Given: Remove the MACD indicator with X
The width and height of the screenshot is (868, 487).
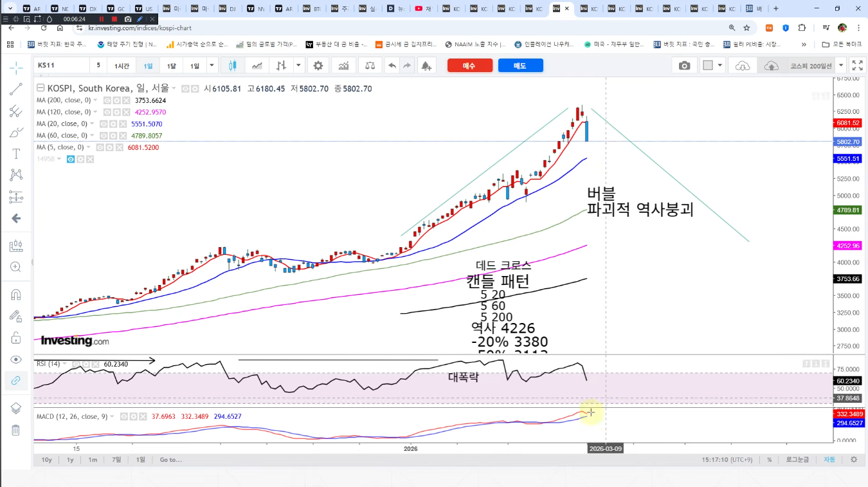Looking at the screenshot, I should (x=143, y=417).
